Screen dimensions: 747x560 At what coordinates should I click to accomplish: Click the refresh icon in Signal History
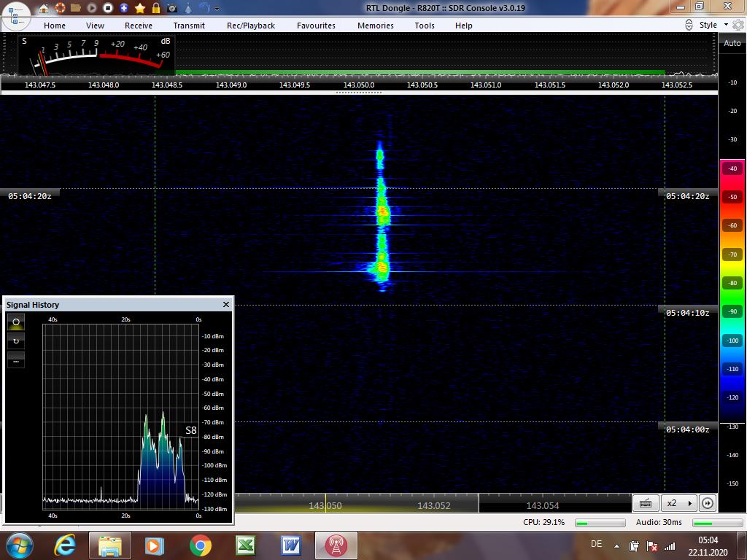[16, 341]
